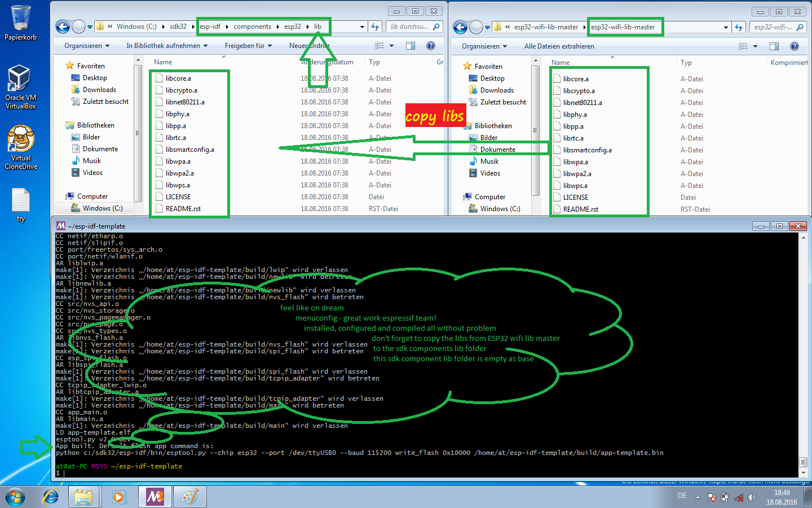
Task: Change view mode in right Explorer window
Action: (x=743, y=46)
